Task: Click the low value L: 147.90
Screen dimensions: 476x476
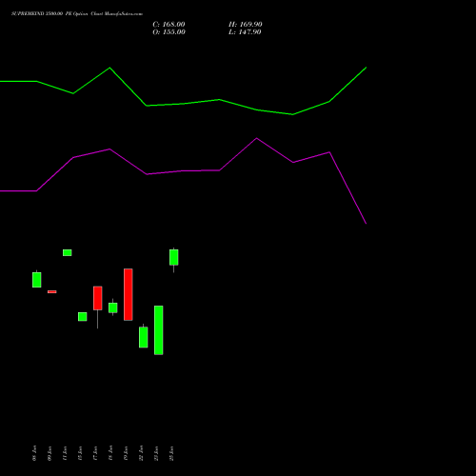Action: (x=245, y=32)
